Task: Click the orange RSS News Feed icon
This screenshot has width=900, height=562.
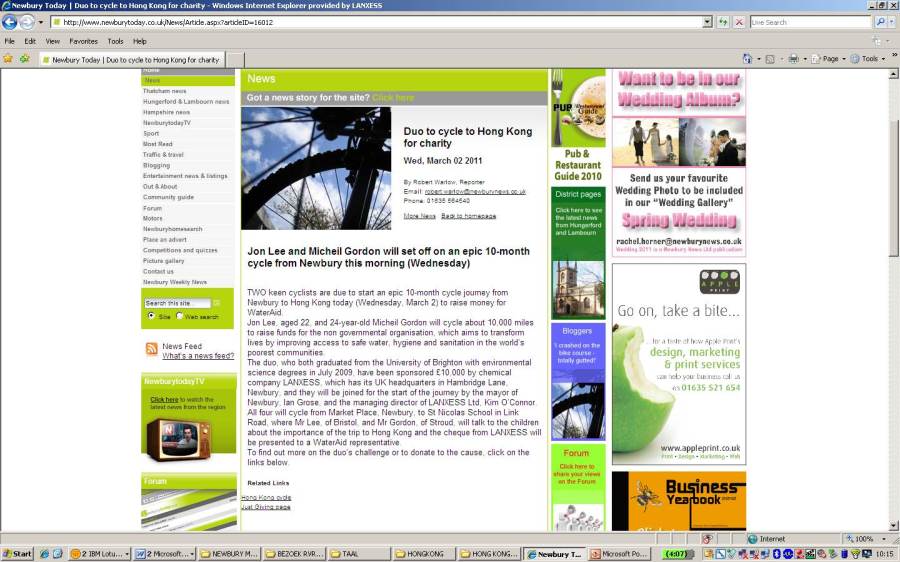Action: click(151, 349)
